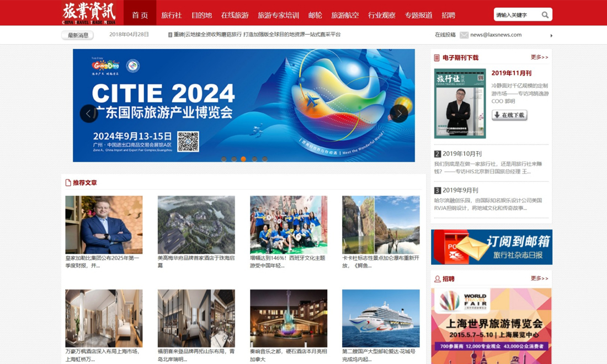This screenshot has height=364, width=607.
Task: Open the 2019年9月刊 issue
Action: click(460, 190)
